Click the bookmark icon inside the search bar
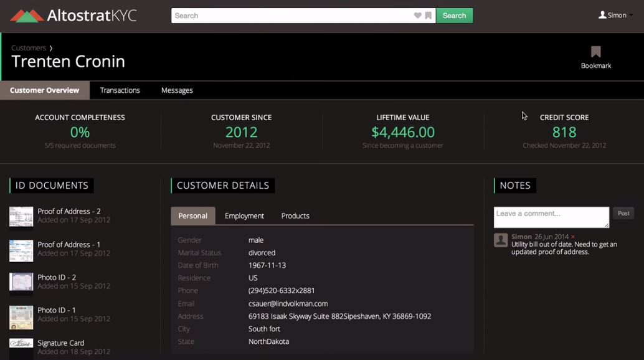Screen dimensions: 644x360 click(429, 16)
